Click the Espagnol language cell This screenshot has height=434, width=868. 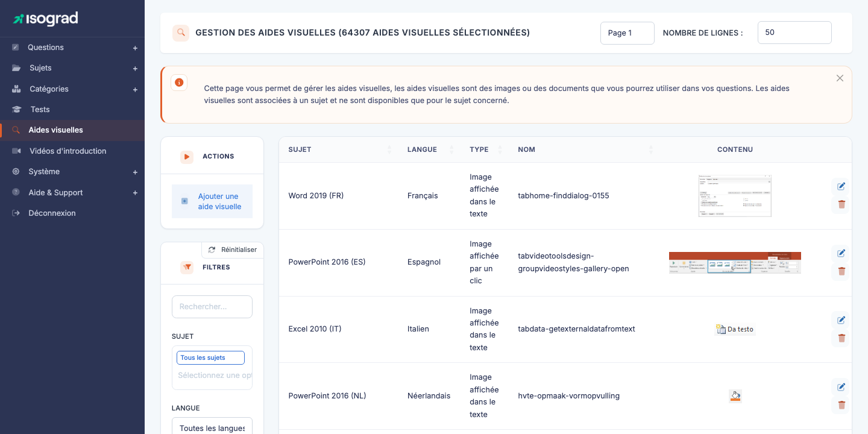coord(424,262)
